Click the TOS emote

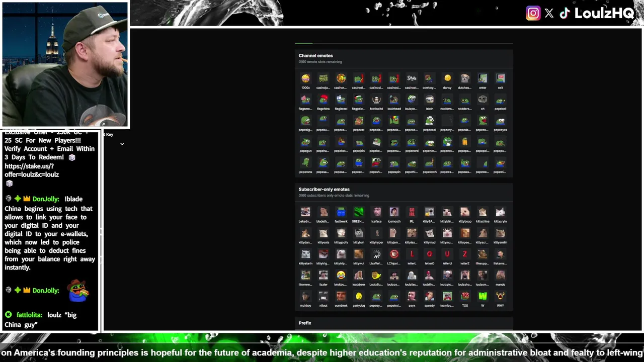(465, 297)
